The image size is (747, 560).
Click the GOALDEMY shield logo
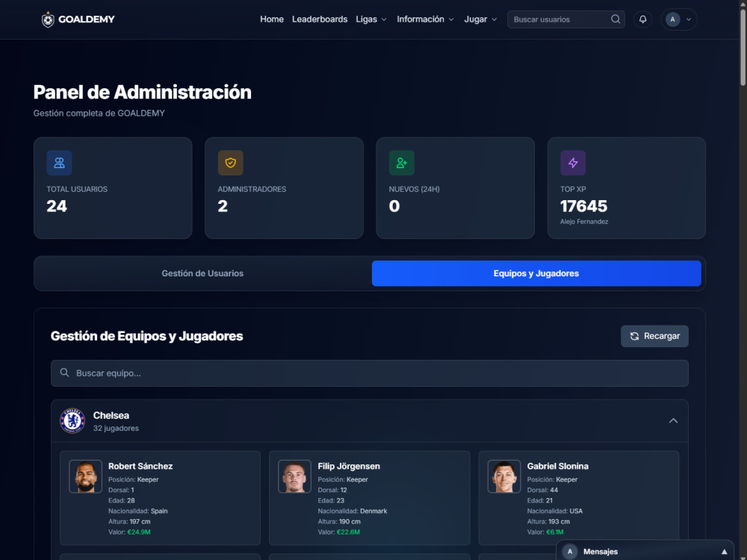(48, 19)
